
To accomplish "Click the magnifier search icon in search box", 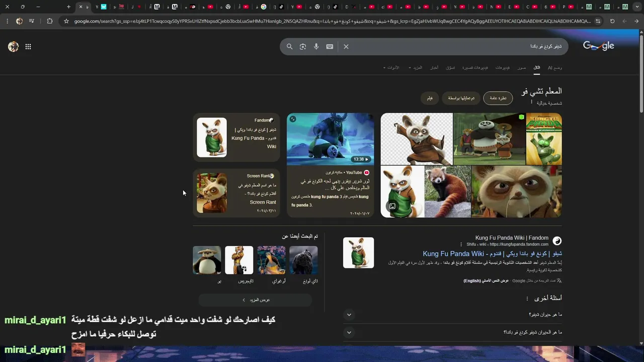I will pos(289,46).
